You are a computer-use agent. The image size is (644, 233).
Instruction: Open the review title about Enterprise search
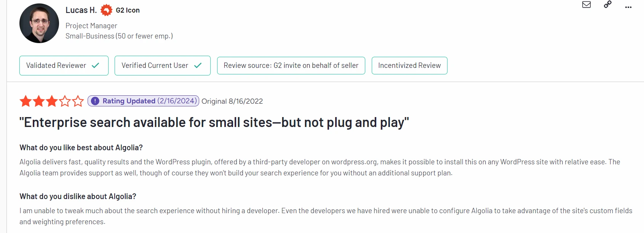214,122
